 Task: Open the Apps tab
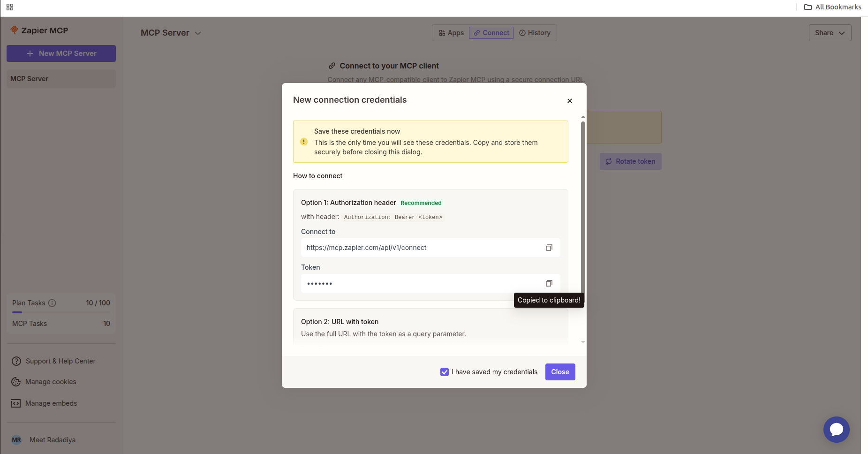click(x=451, y=33)
